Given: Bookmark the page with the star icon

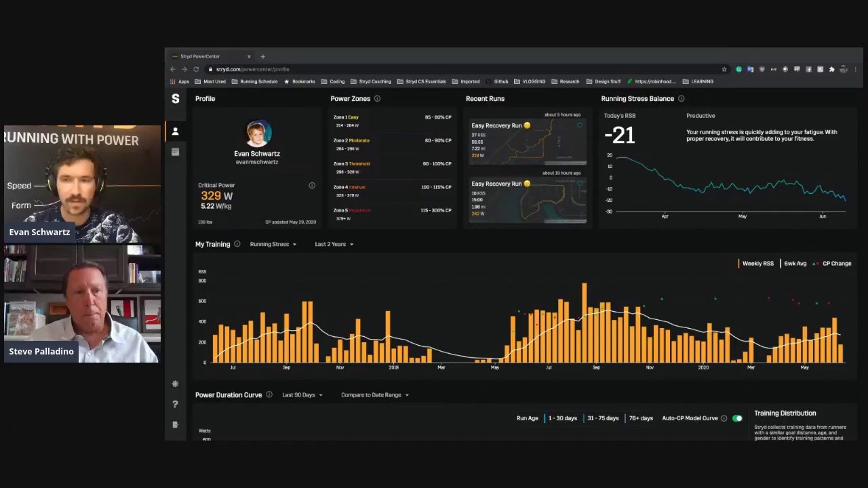Looking at the screenshot, I should pyautogui.click(x=724, y=69).
